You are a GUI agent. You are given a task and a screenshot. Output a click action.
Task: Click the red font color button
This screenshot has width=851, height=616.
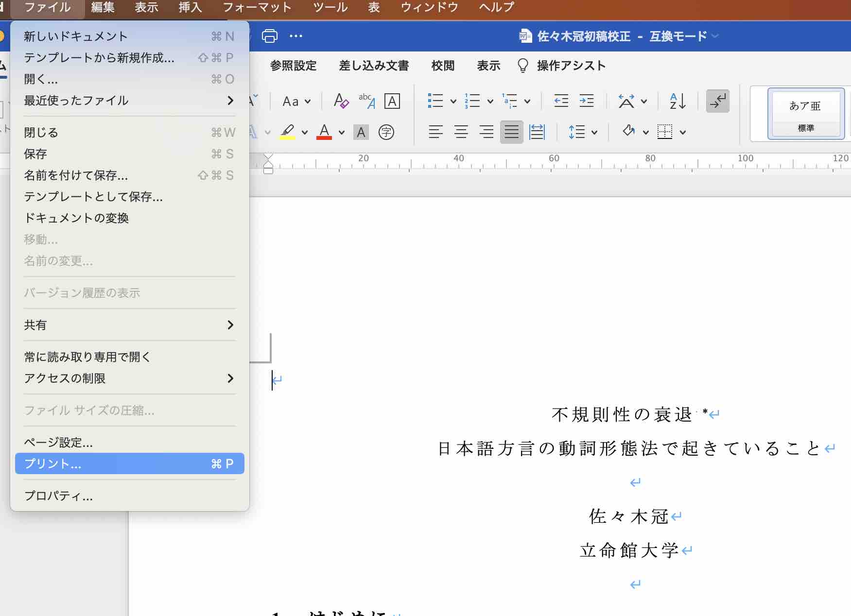(x=324, y=132)
